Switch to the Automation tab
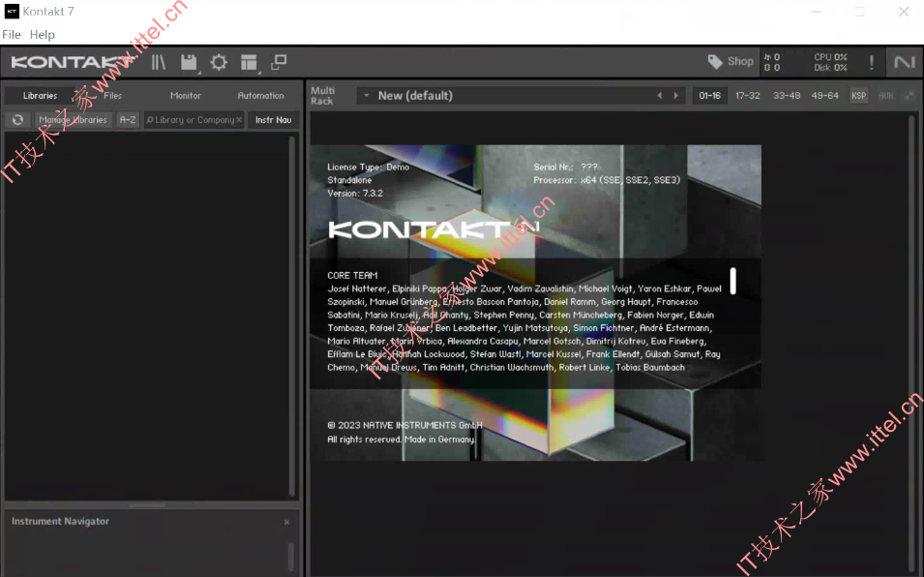924x577 pixels. [260, 96]
